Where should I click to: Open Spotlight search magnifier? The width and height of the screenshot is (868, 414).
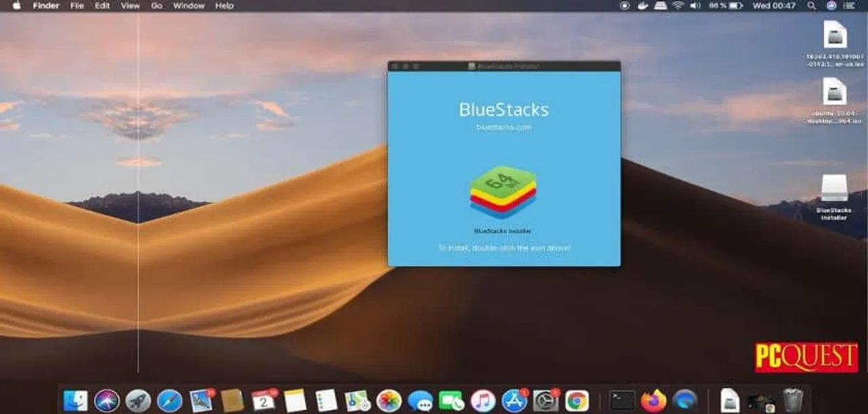[812, 5]
